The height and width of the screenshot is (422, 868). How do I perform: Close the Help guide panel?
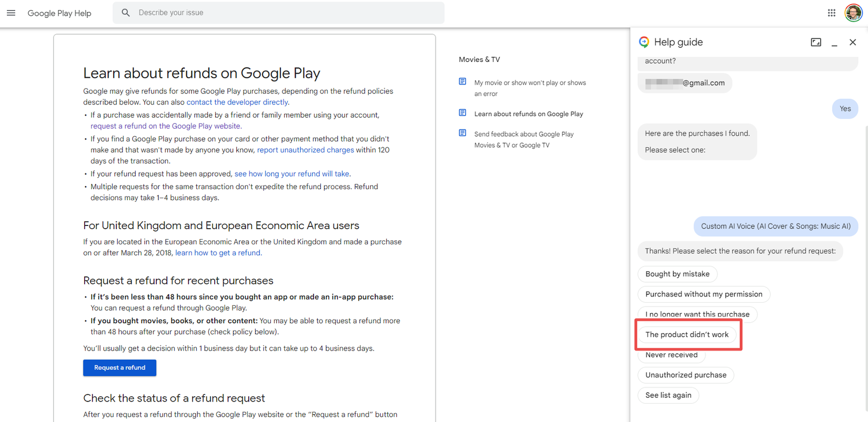point(853,42)
